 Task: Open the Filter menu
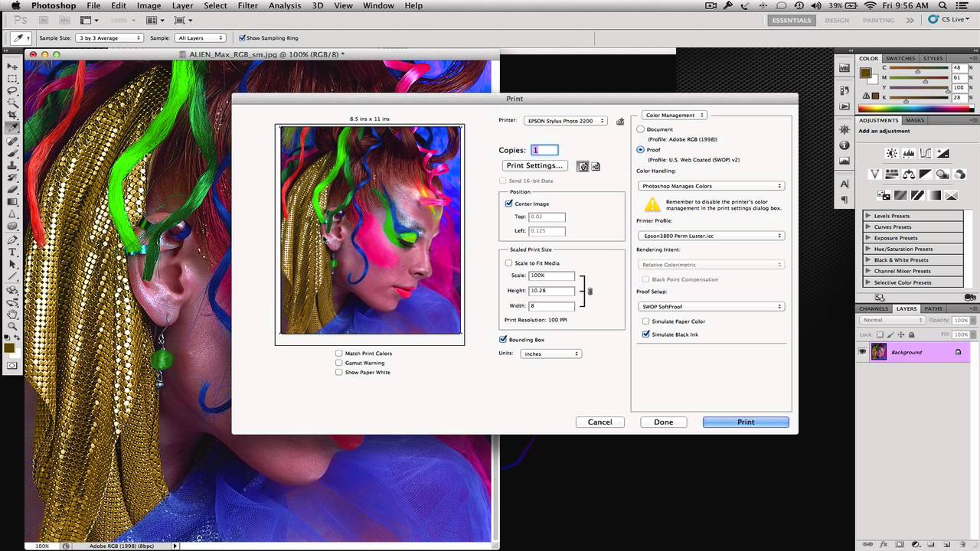pos(247,5)
